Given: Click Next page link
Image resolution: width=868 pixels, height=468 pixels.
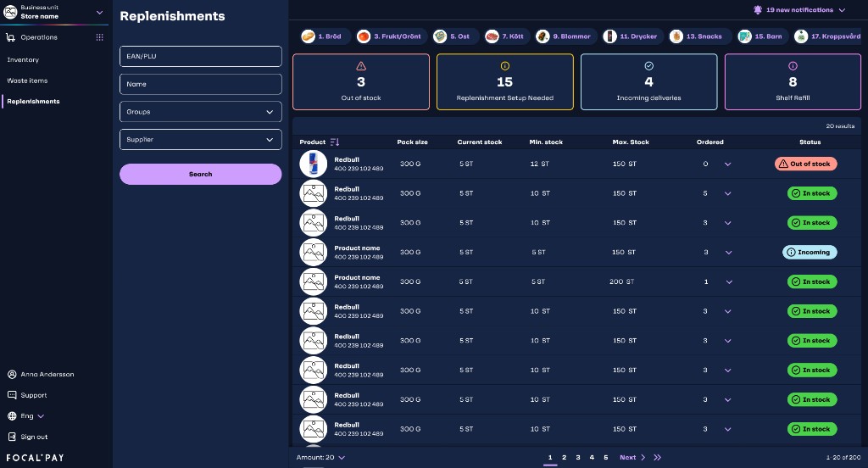Looking at the screenshot, I should pyautogui.click(x=632, y=458).
